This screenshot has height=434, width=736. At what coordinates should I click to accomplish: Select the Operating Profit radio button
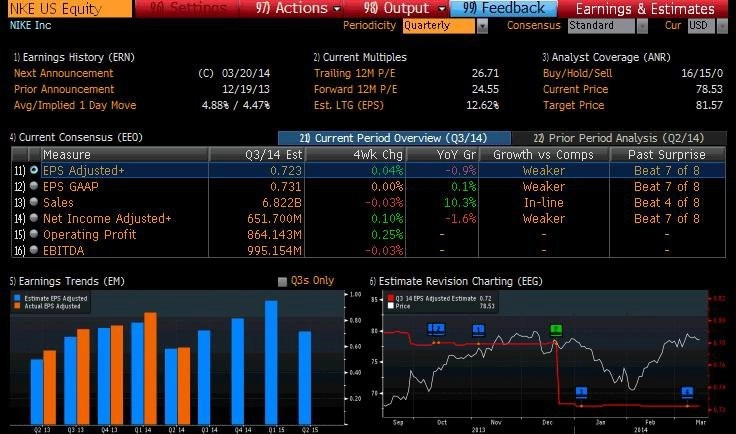pos(34,234)
